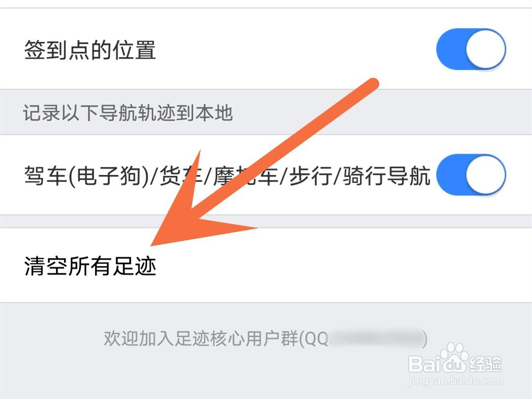
Task: Click the 'Bai' letters in the watermark logo
Action: pos(425,364)
